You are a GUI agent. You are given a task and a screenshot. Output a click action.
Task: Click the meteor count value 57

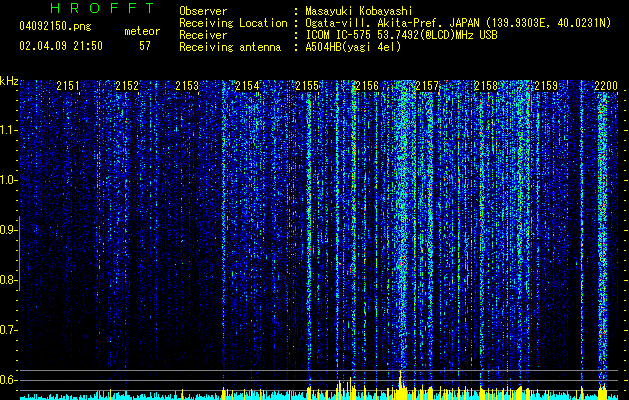145,46
